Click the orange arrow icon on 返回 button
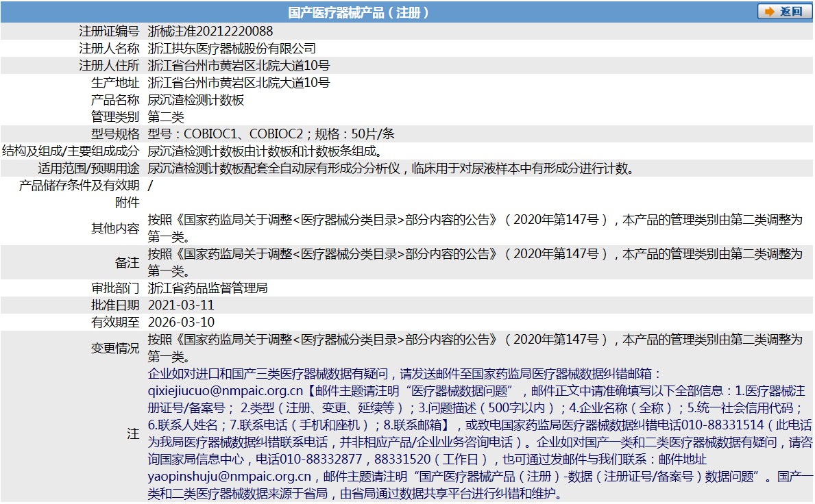815x504 pixels. [x=769, y=12]
